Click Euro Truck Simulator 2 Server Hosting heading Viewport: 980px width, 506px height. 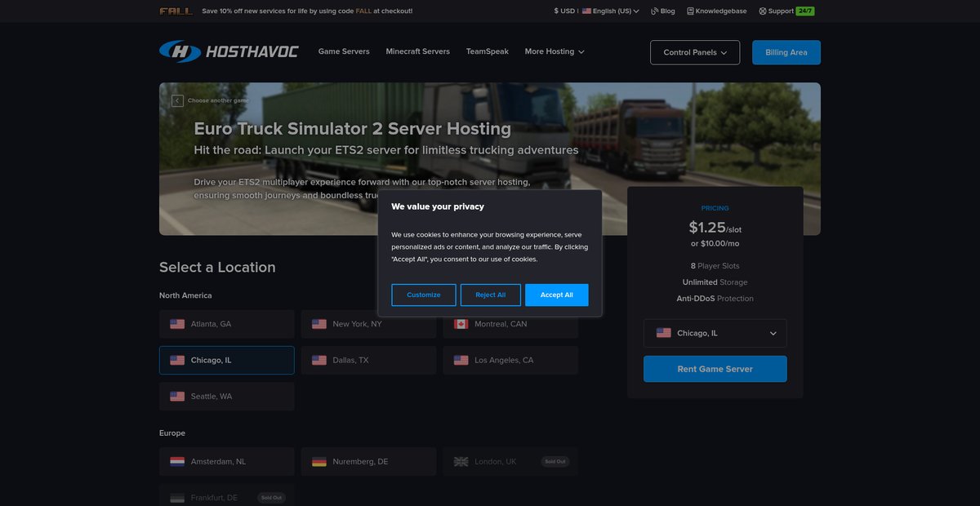tap(353, 128)
